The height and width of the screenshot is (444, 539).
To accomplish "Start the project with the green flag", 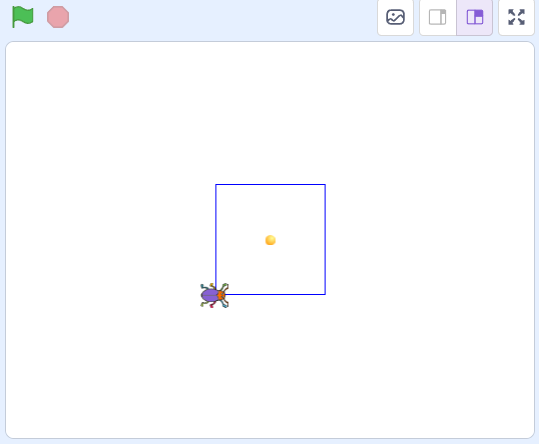I will click(x=23, y=17).
